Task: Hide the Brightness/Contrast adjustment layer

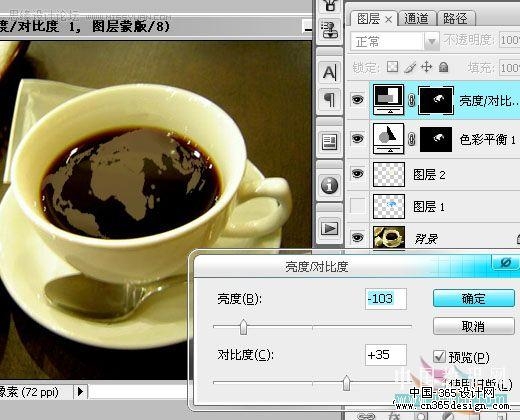Action: (357, 99)
